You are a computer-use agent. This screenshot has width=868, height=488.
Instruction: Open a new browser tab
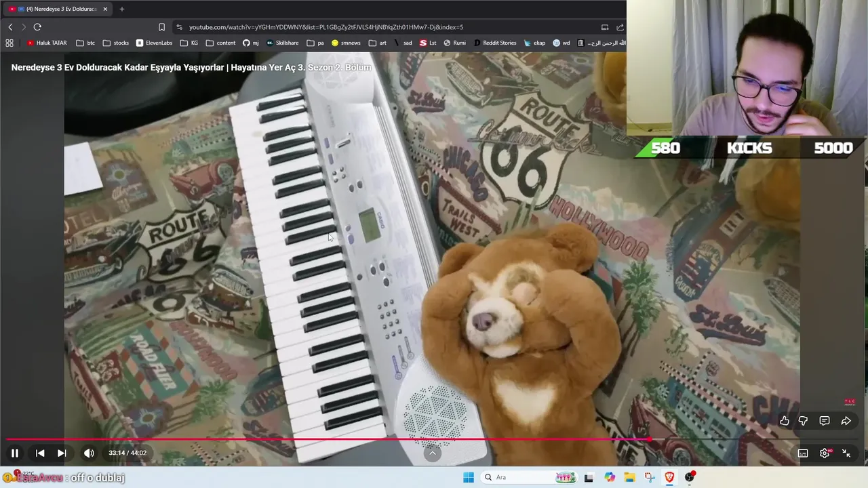click(122, 9)
